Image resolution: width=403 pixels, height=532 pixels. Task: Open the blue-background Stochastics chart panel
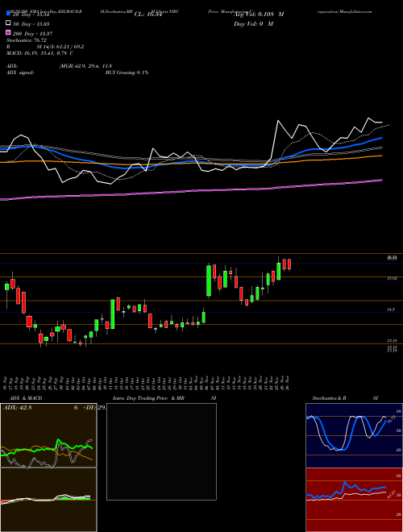[354, 435]
